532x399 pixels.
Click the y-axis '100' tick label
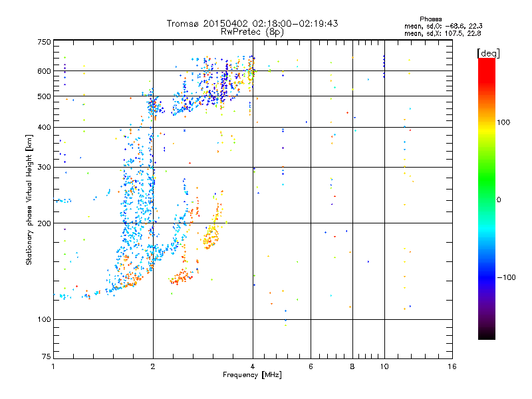point(44,320)
